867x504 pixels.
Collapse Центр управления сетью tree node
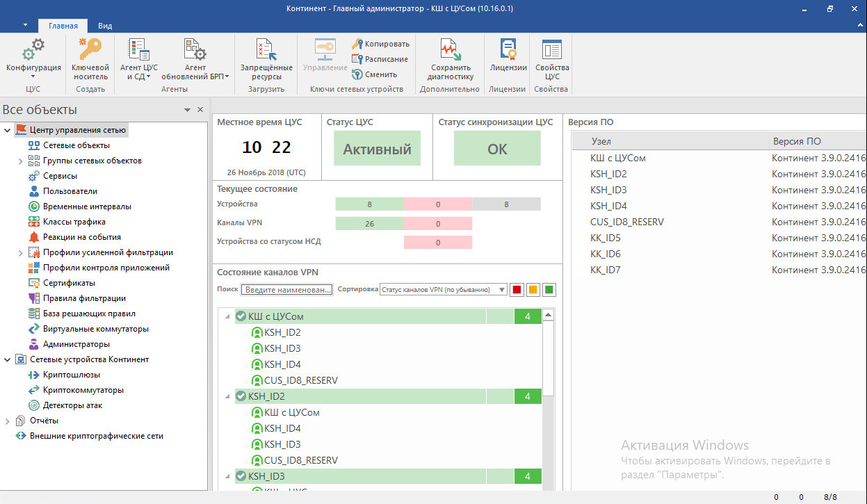click(8, 130)
